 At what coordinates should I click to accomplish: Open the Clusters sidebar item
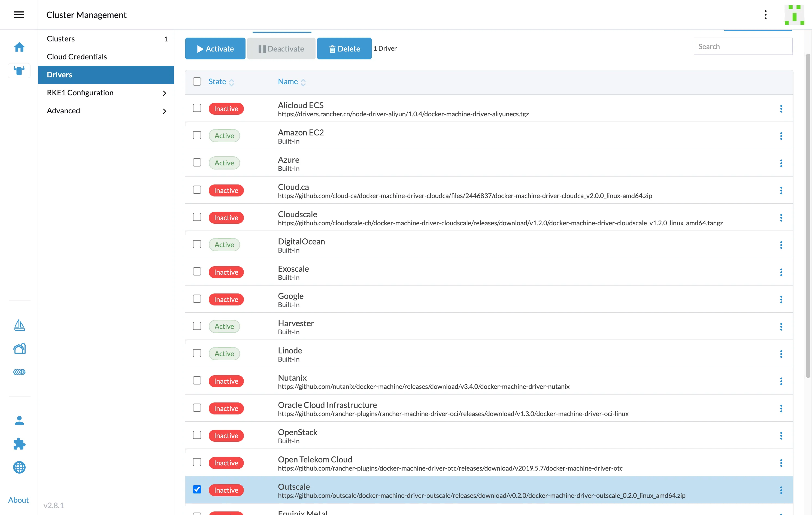click(61, 39)
